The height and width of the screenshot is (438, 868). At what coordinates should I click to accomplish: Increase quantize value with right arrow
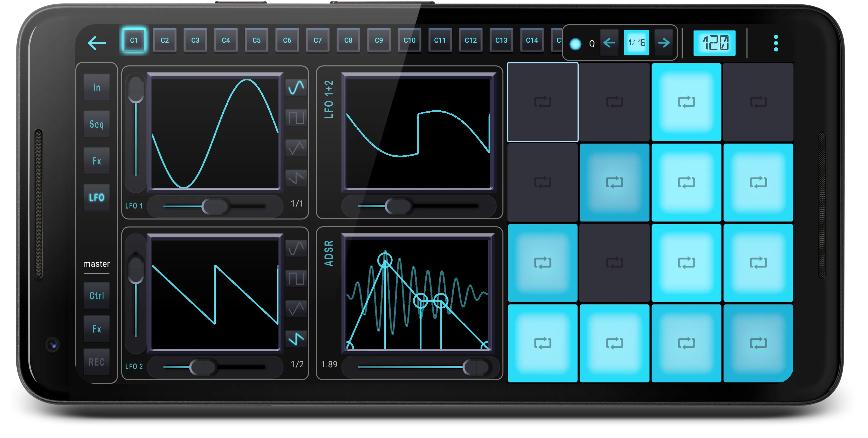664,43
